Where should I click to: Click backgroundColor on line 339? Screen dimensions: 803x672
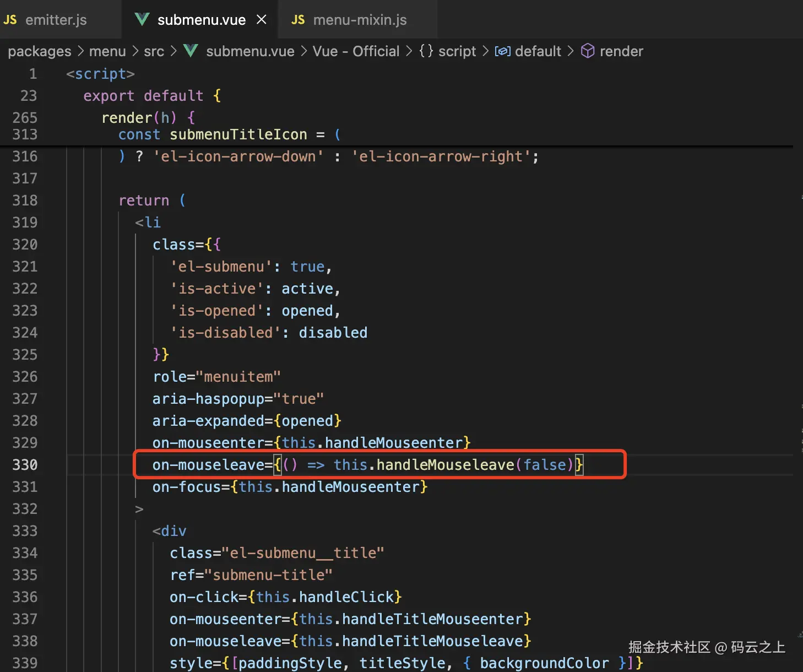point(544,663)
